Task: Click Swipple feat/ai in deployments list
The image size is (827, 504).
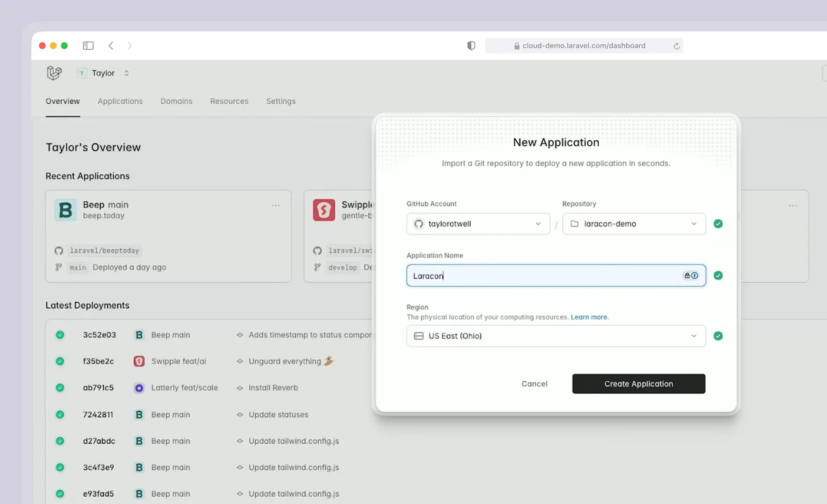Action: tap(179, 361)
